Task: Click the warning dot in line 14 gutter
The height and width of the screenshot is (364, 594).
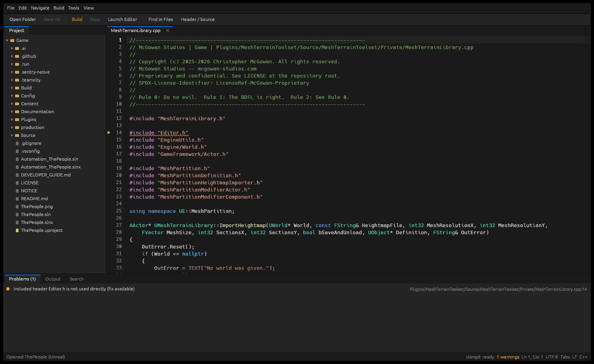Action: [x=109, y=133]
